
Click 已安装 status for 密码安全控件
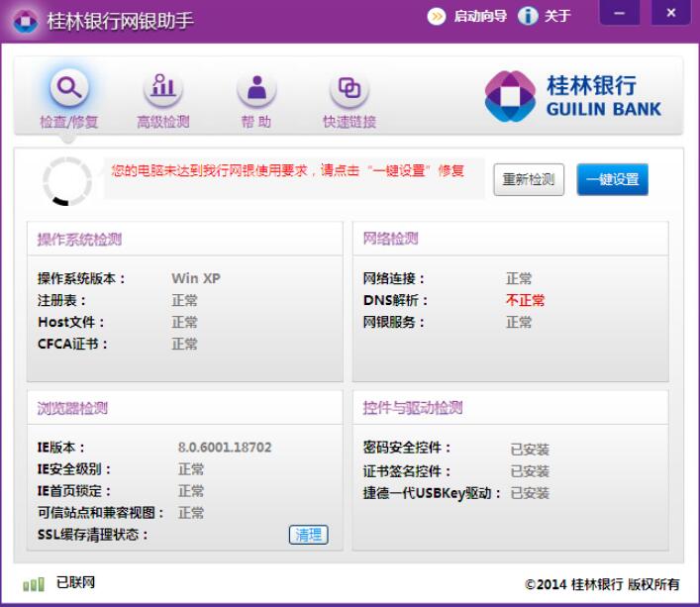pos(530,450)
